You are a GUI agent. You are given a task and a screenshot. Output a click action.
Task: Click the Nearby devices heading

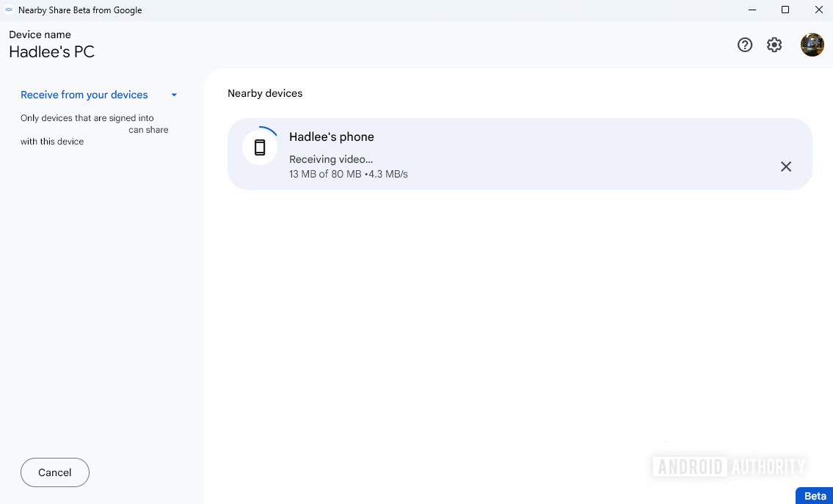tap(265, 93)
